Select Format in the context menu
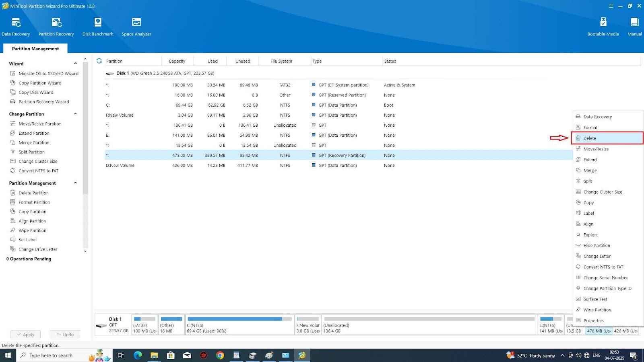 (x=607, y=128)
